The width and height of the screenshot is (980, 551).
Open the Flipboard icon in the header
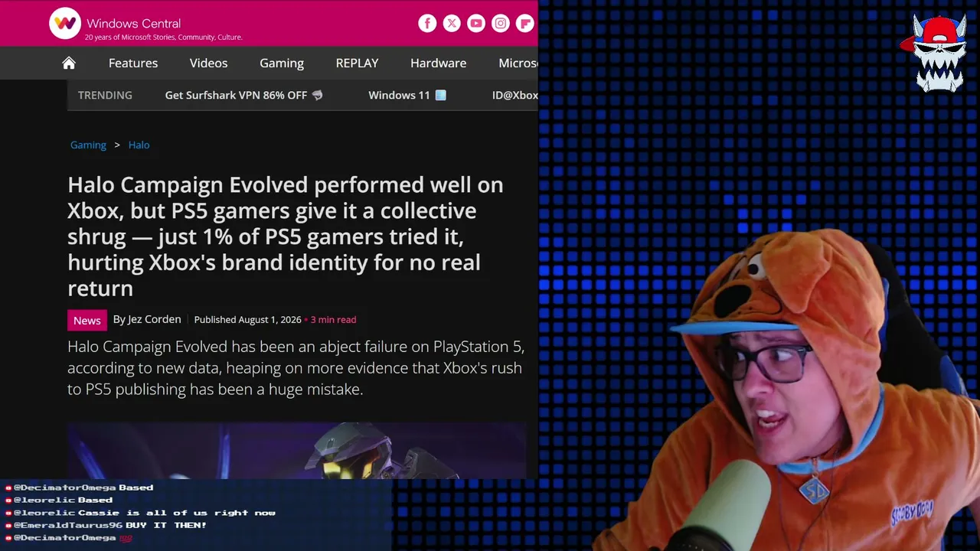(525, 23)
